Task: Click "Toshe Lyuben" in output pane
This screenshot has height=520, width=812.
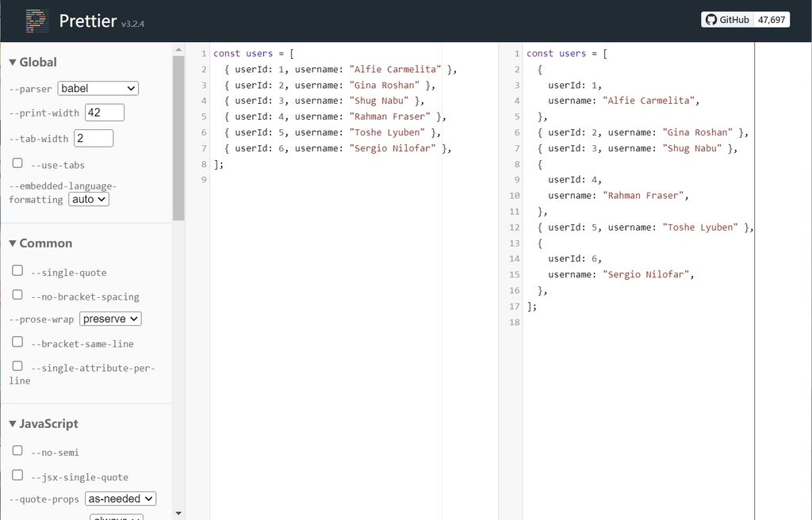Action: 700,227
